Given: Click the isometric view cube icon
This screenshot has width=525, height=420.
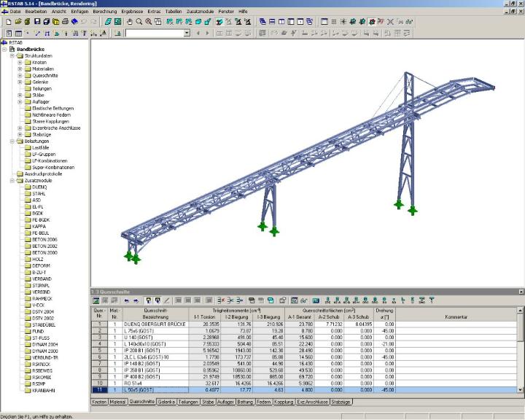Looking at the screenshot, I should (198, 22).
